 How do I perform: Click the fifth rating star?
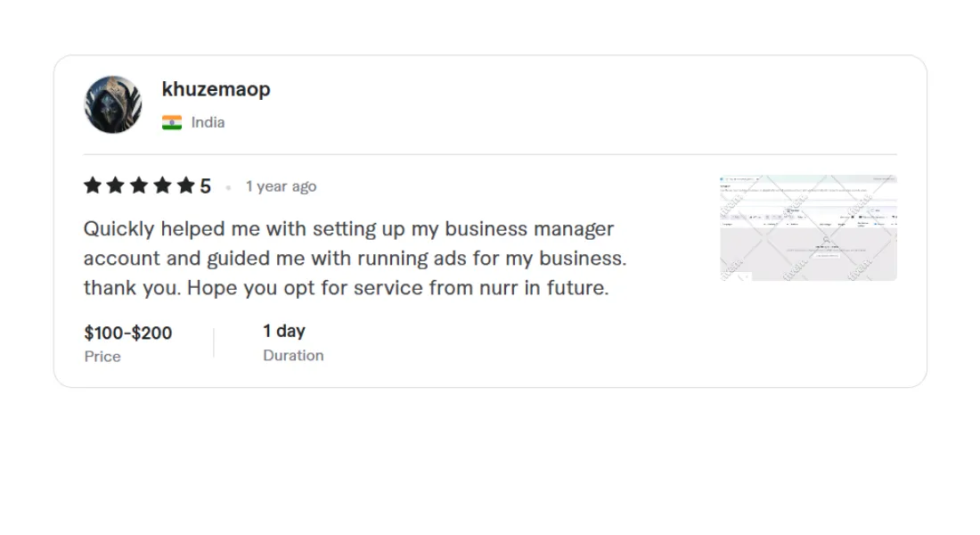click(185, 185)
